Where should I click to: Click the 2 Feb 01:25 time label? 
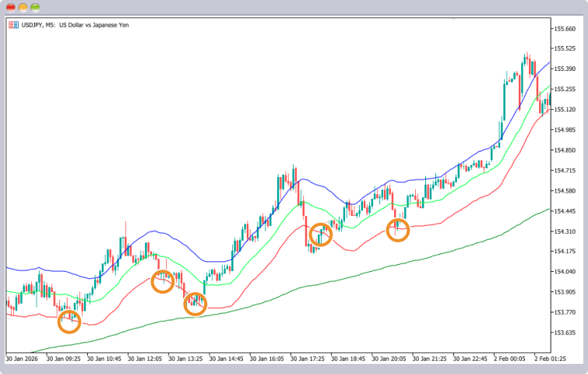[550, 358]
